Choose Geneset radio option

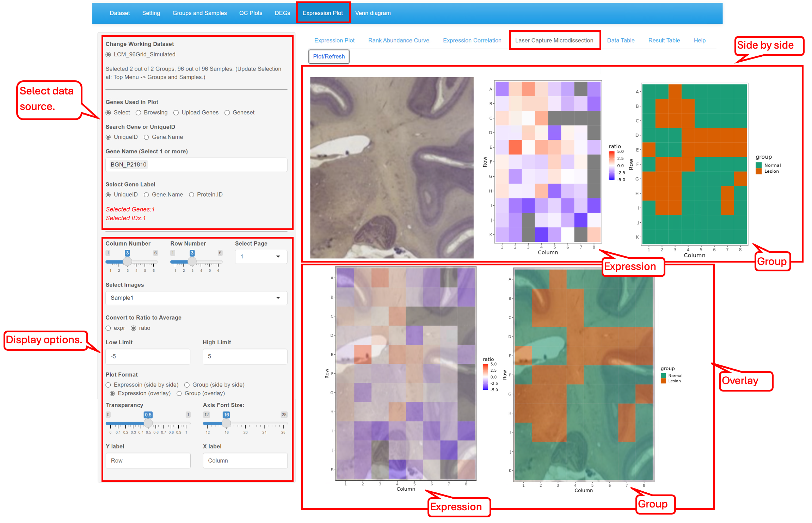227,113
